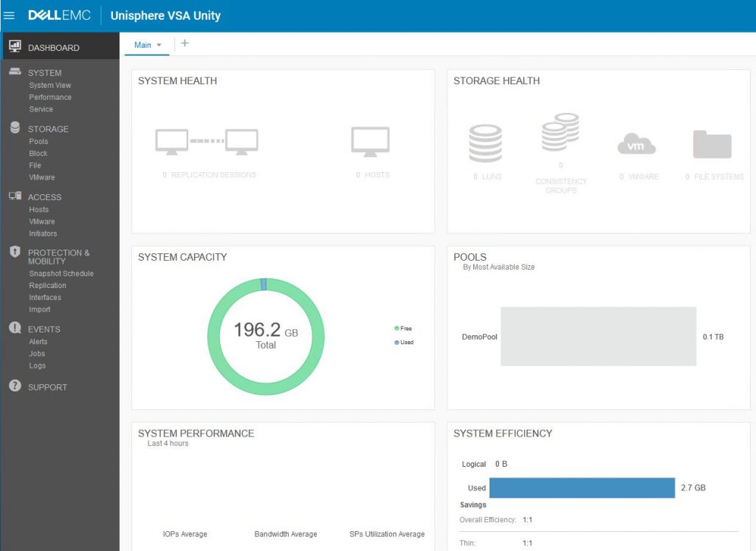Click the '0.1 TB' pool size value

pyautogui.click(x=713, y=337)
